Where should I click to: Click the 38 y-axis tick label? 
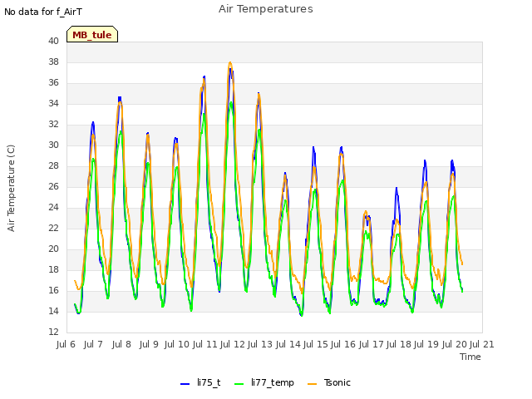[x=53, y=62]
